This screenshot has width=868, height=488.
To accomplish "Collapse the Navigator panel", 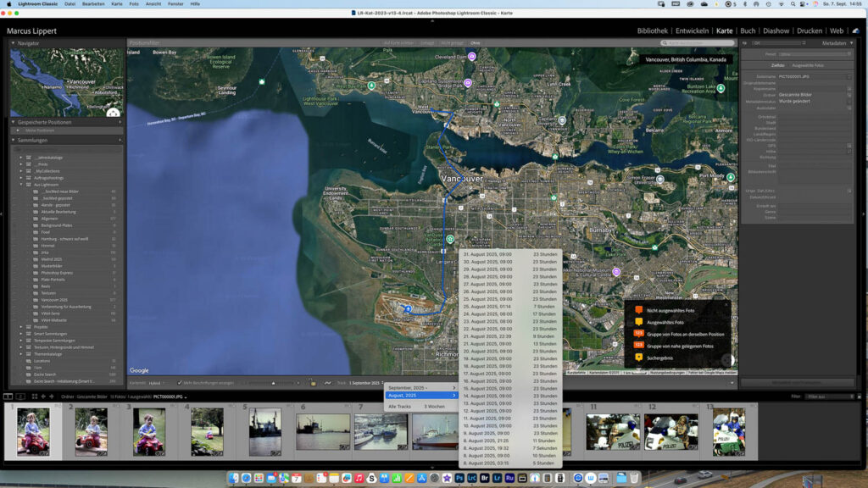I will tap(14, 43).
